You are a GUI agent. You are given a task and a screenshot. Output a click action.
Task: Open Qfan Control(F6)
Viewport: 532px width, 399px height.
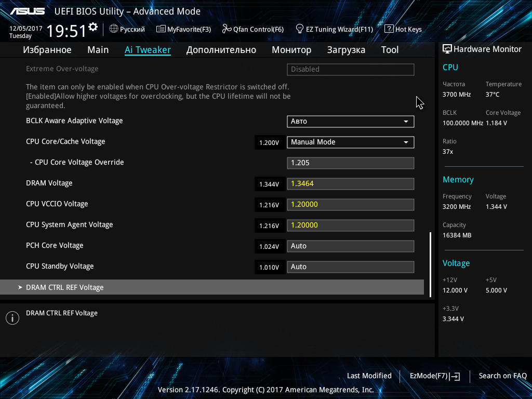253,29
